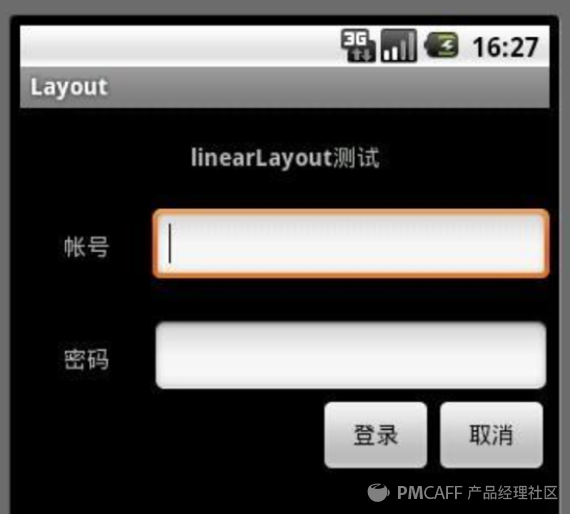Click empty status bar area left of 3G icon
Screen dimensions: 570x514
click(x=178, y=46)
